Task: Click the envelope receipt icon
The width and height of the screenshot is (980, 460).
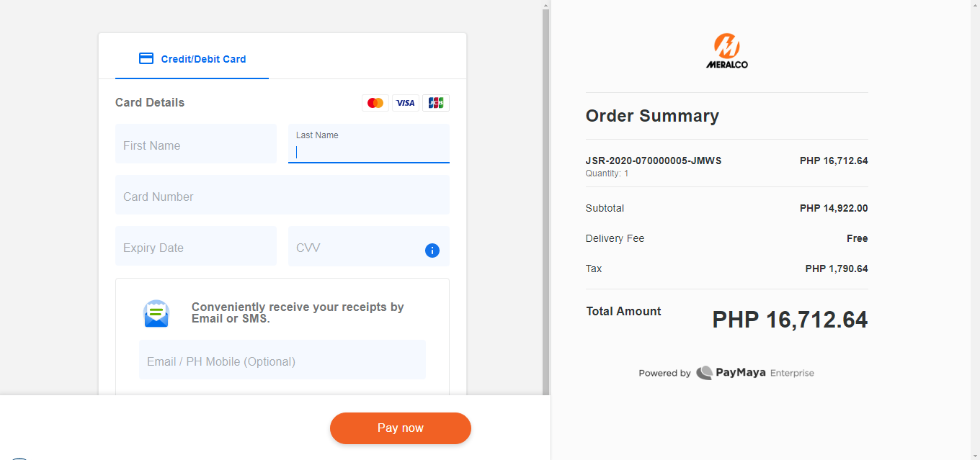Action: [156, 313]
